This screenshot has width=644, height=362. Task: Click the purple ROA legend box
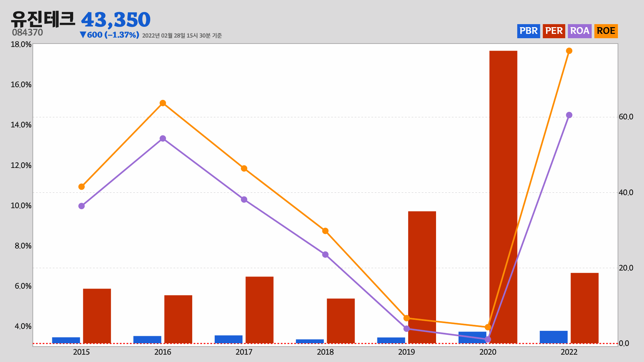580,31
